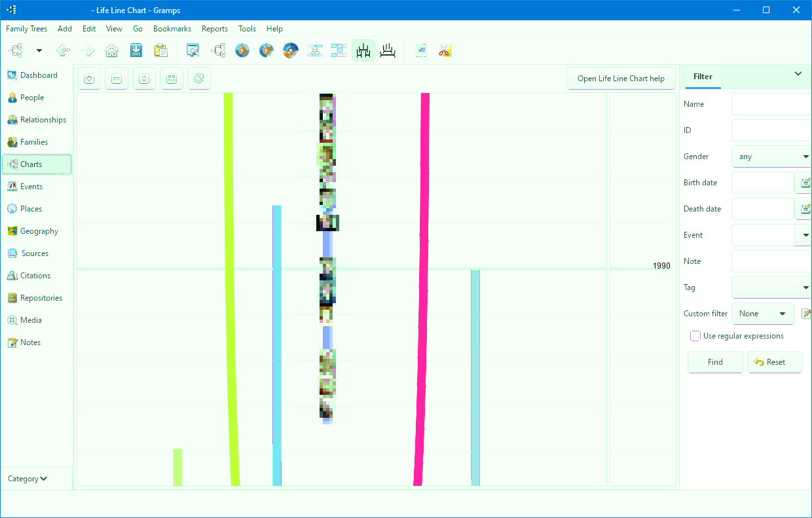Open the clipboard toolbar icon
Image resolution: width=812 pixels, height=518 pixels.
160,50
